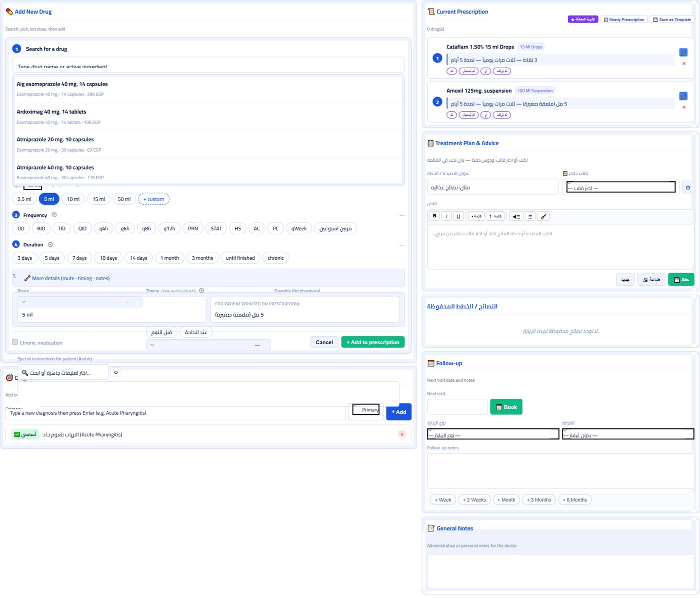This screenshot has width=700, height=598.
Task: Add the typed diagnosis
Action: coord(399,412)
